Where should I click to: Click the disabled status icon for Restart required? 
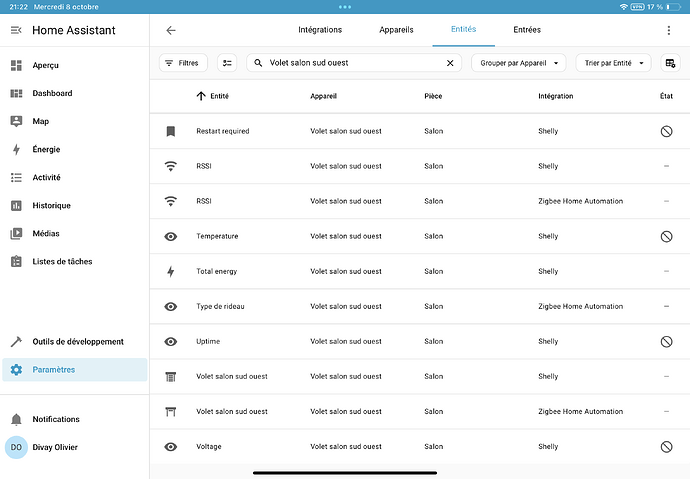click(666, 131)
